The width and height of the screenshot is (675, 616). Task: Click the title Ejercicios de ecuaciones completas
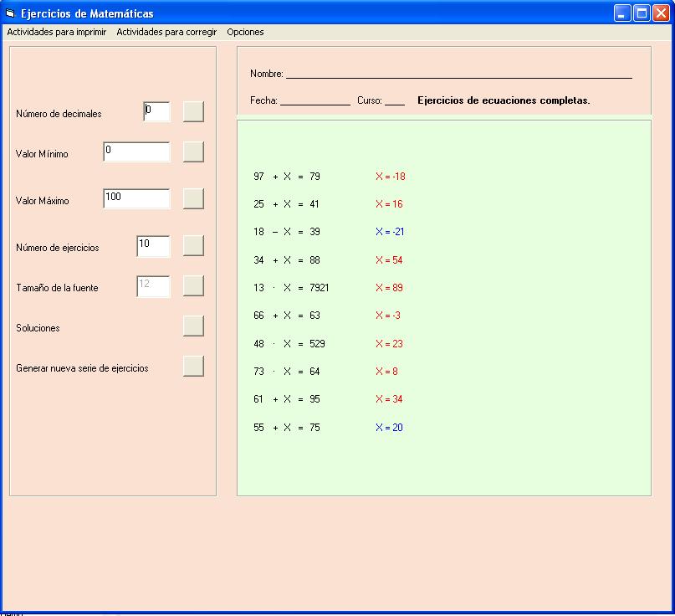504,100
